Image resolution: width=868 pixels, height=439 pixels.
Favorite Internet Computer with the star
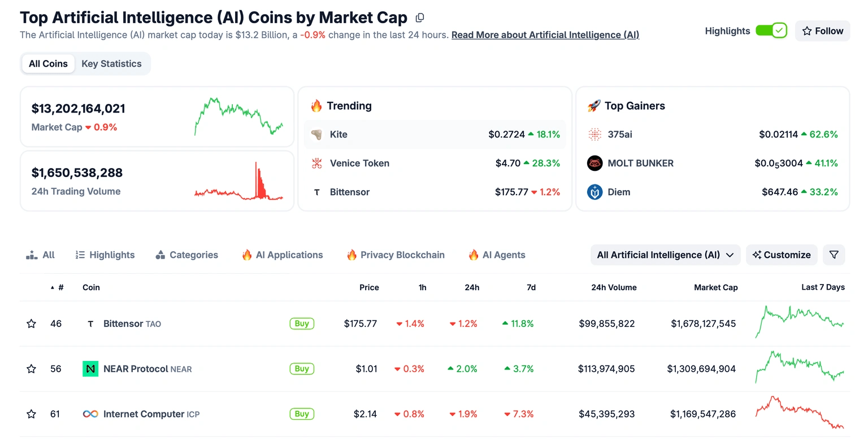pyautogui.click(x=32, y=414)
